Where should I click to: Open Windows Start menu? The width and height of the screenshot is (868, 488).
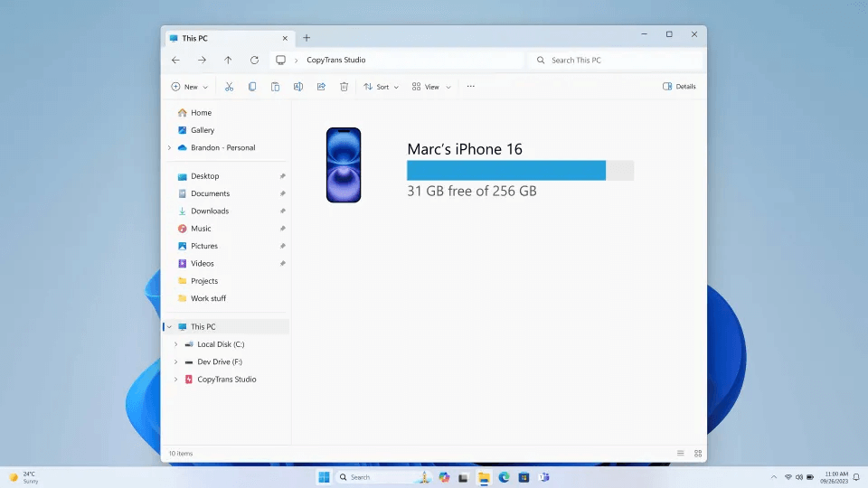click(x=325, y=477)
